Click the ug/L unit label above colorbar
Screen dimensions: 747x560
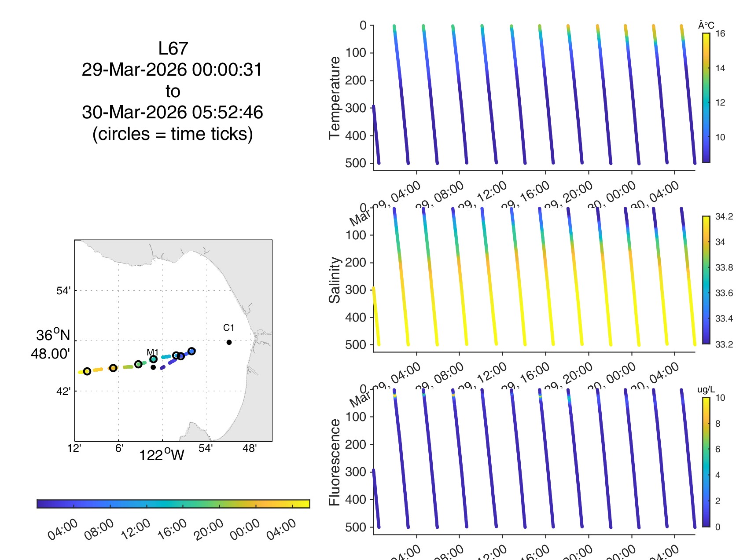point(706,390)
